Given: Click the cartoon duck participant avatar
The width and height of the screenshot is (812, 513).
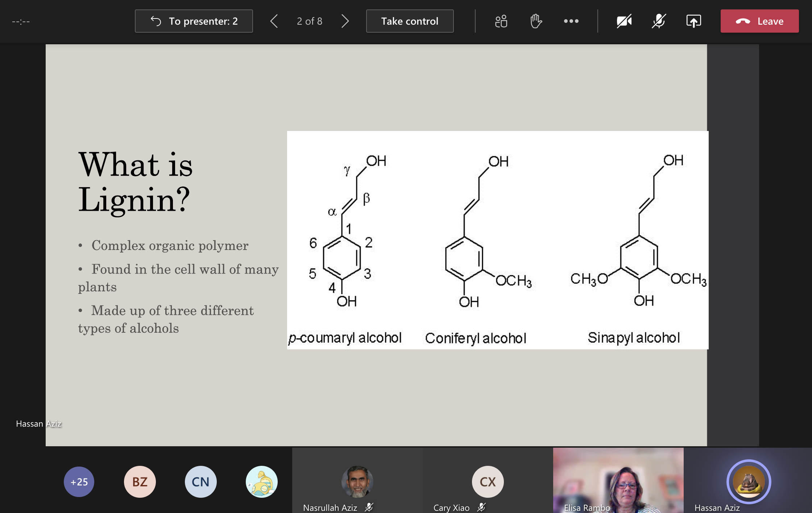Looking at the screenshot, I should tap(261, 482).
